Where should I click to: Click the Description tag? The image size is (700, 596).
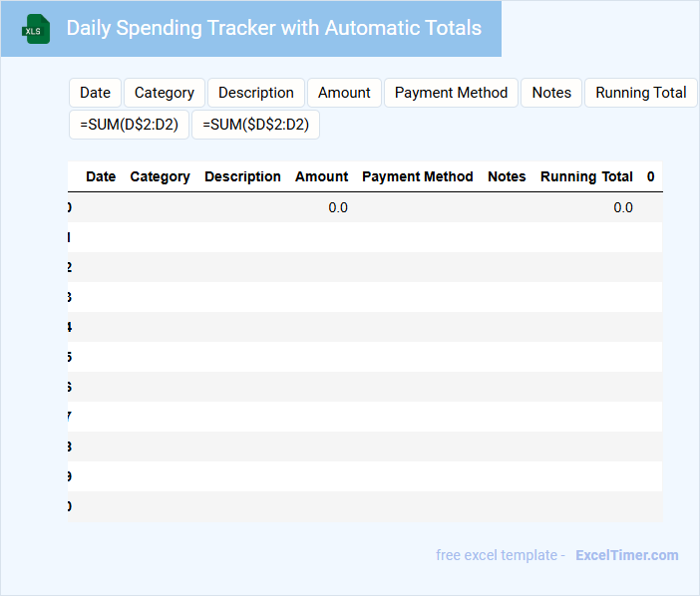point(256,93)
